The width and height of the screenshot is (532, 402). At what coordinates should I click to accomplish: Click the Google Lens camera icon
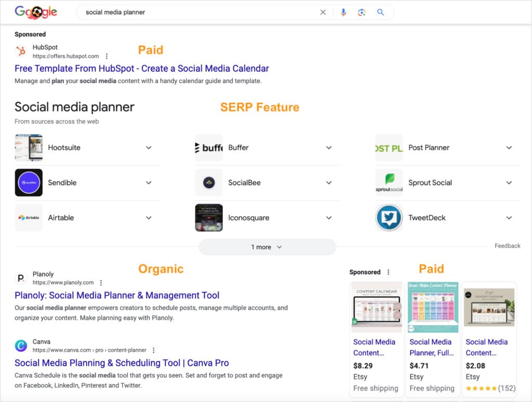(362, 12)
